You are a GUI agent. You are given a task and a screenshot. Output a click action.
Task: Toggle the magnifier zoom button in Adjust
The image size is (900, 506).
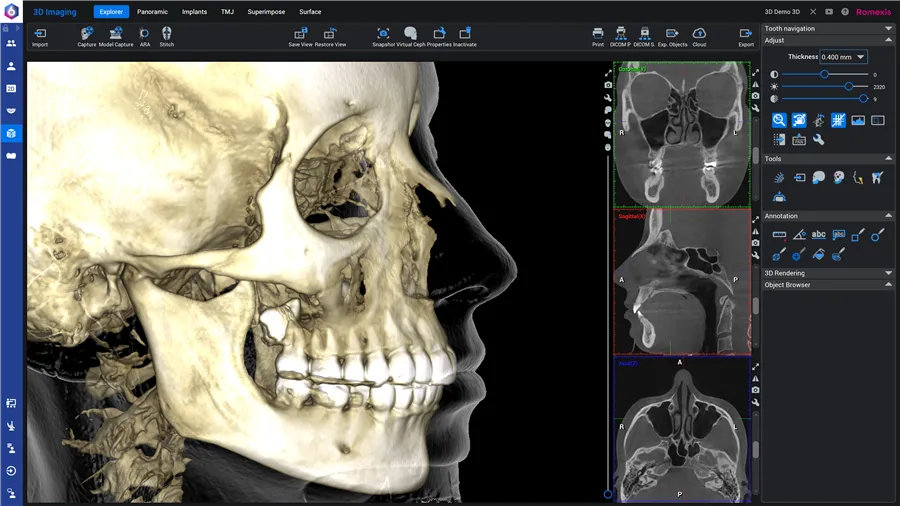pyautogui.click(x=779, y=120)
